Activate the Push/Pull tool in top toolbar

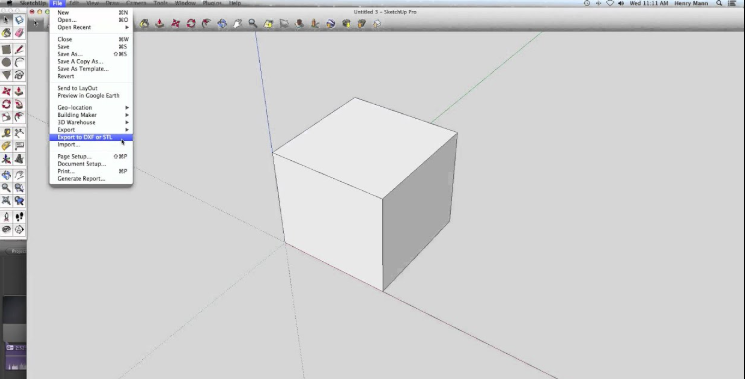[x=160, y=23]
